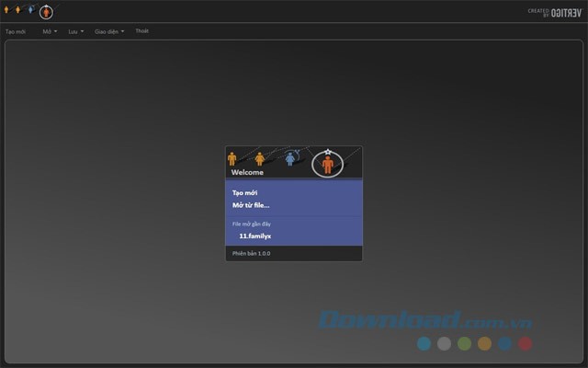Click the Phiên bản 1.0.0 version text

pos(251,252)
